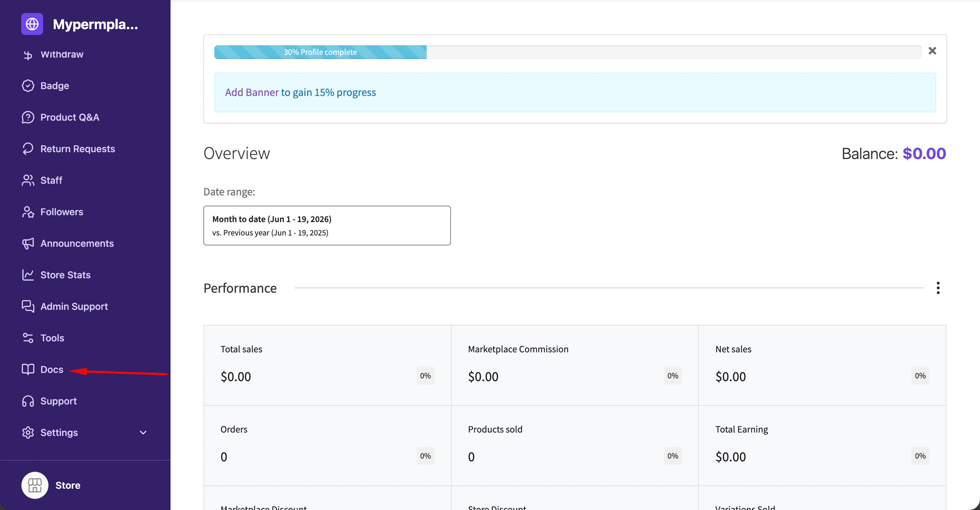Click the Docs book icon

28,369
